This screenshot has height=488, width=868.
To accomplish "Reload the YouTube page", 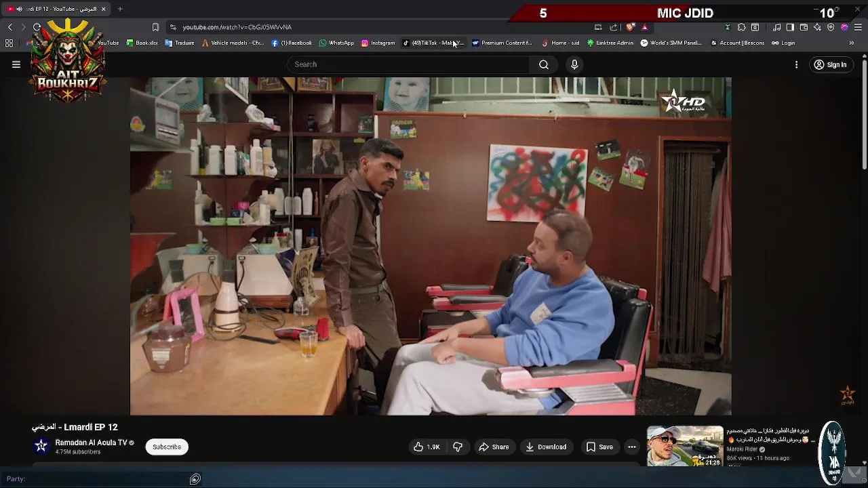I will tap(37, 27).
